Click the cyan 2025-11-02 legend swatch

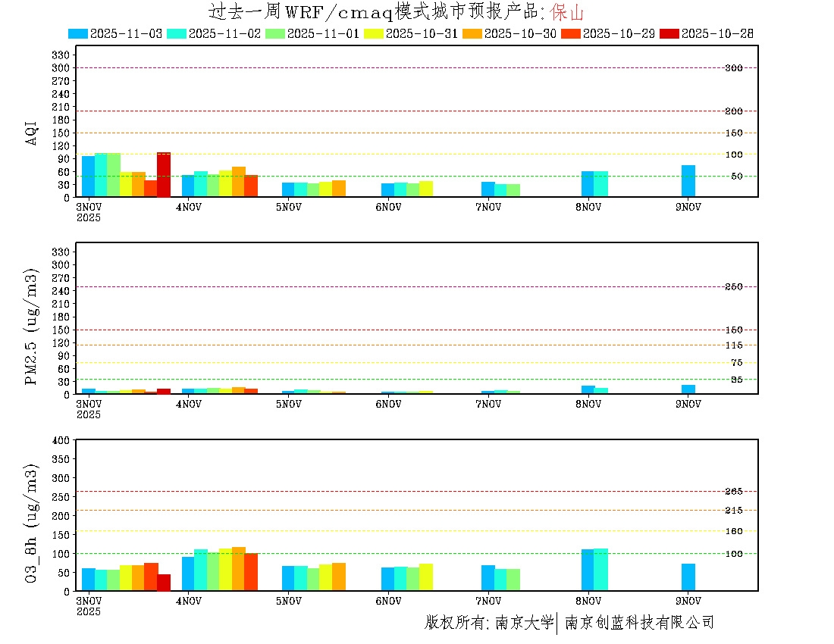(x=177, y=33)
